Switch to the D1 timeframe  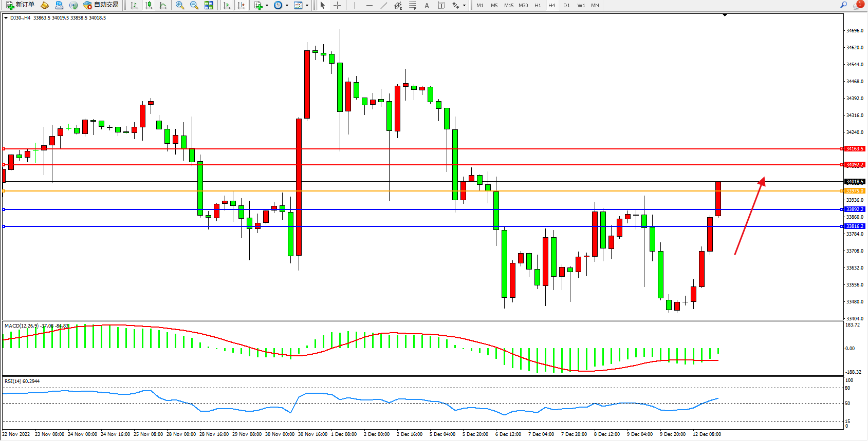(x=566, y=5)
